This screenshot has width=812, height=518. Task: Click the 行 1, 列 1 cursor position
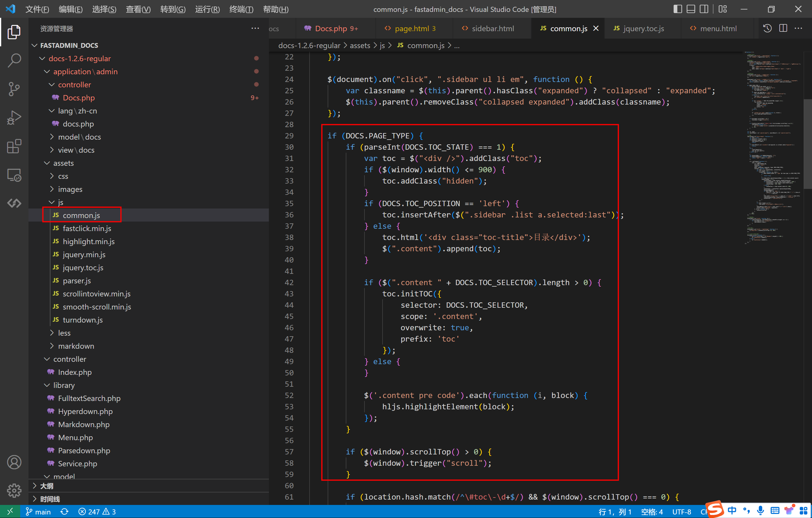(615, 511)
